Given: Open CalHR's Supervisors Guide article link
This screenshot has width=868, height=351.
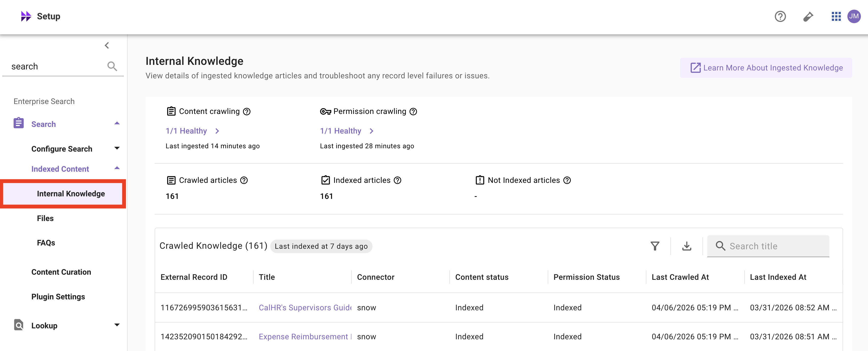Looking at the screenshot, I should [x=305, y=308].
